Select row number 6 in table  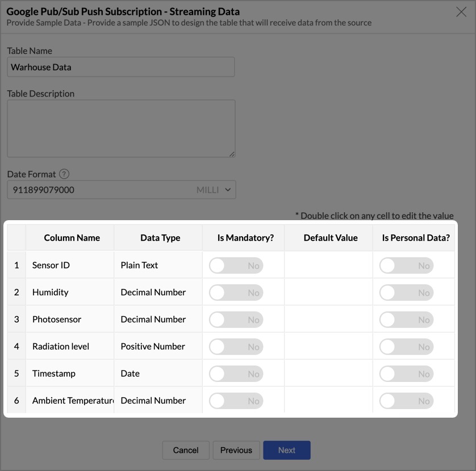point(16,401)
